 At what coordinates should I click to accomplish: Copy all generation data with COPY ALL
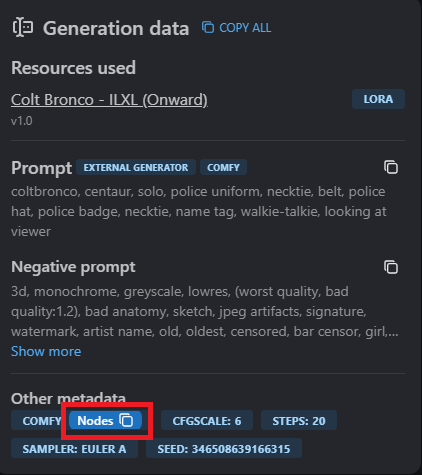point(237,28)
